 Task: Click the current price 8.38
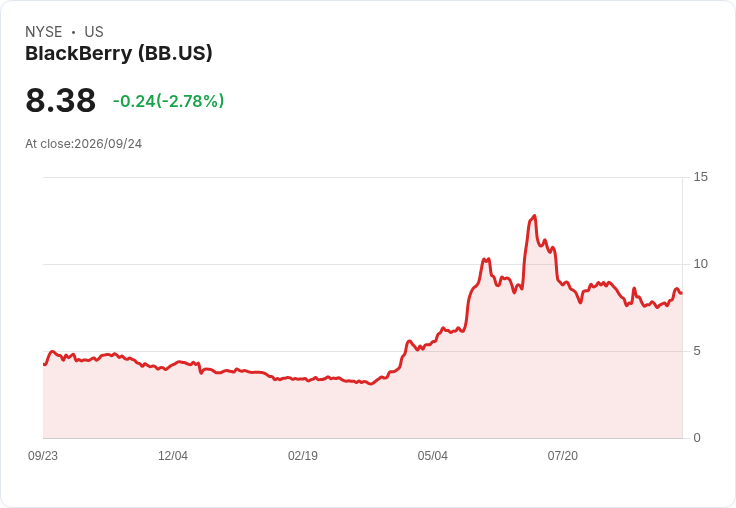61,100
